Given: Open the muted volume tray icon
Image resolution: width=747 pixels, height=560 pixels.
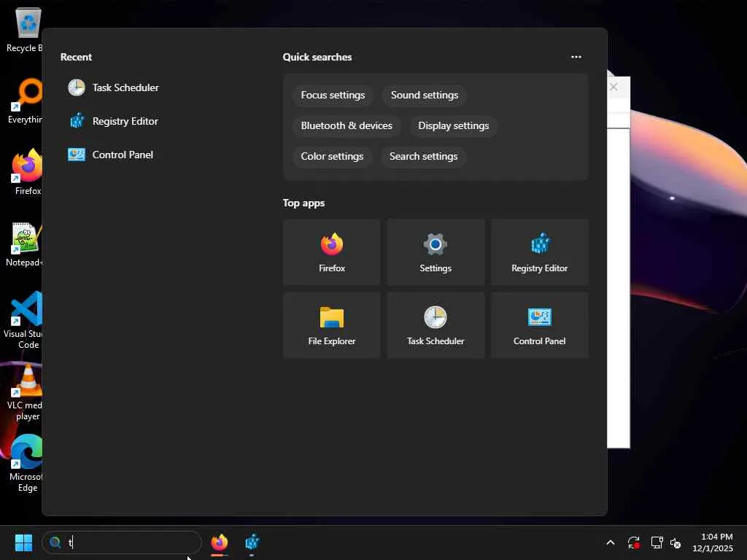Looking at the screenshot, I should pos(676,542).
